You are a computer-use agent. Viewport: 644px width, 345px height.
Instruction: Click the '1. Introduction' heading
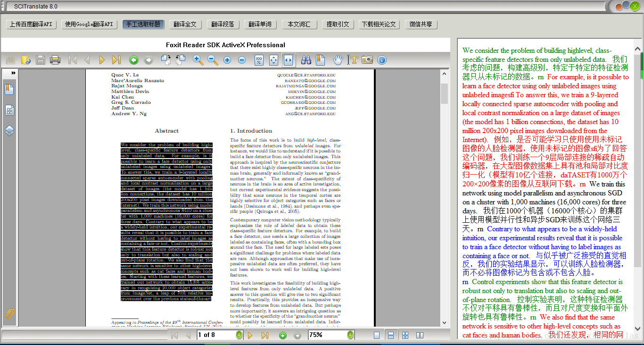click(251, 131)
